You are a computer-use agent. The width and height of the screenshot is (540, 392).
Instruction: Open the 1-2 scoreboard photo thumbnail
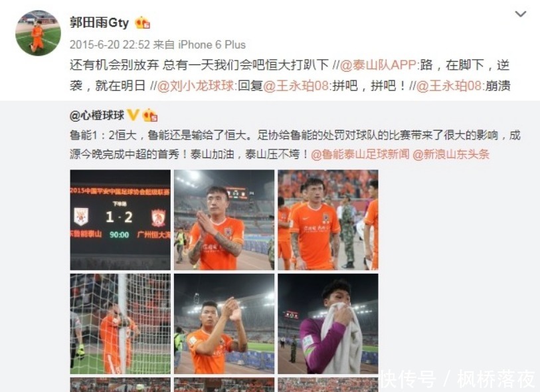click(x=120, y=220)
